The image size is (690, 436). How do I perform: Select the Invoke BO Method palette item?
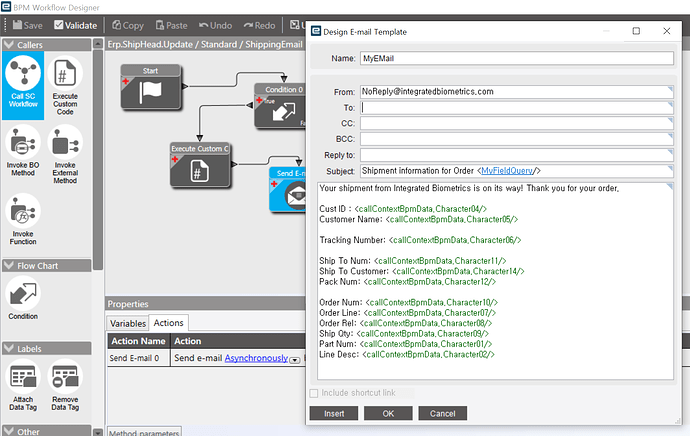[23, 151]
